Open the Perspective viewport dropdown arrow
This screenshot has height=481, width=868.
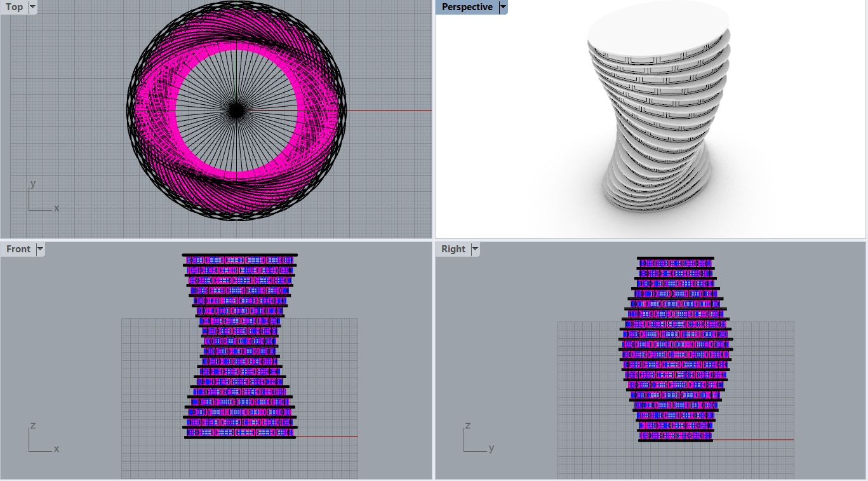point(504,7)
